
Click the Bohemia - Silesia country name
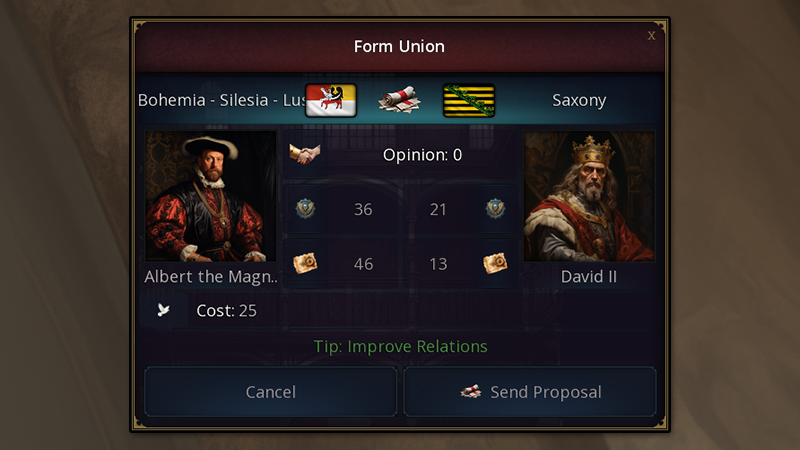click(220, 100)
